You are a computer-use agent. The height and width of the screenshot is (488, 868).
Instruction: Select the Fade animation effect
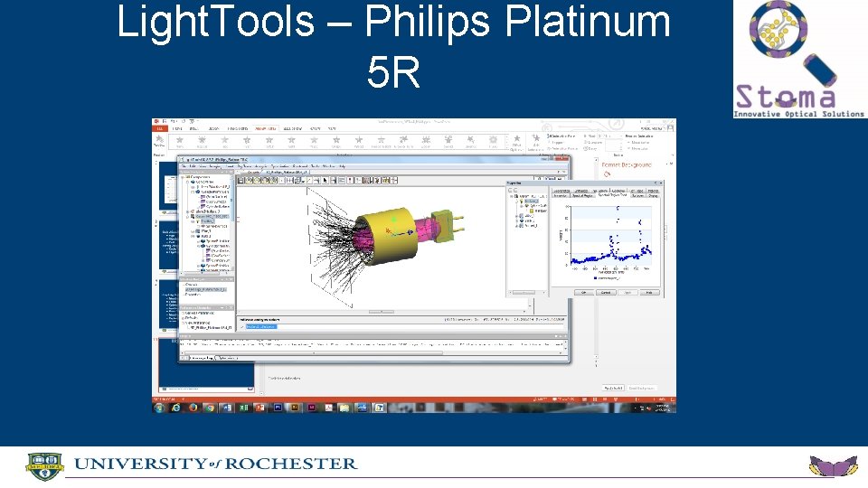point(225,141)
